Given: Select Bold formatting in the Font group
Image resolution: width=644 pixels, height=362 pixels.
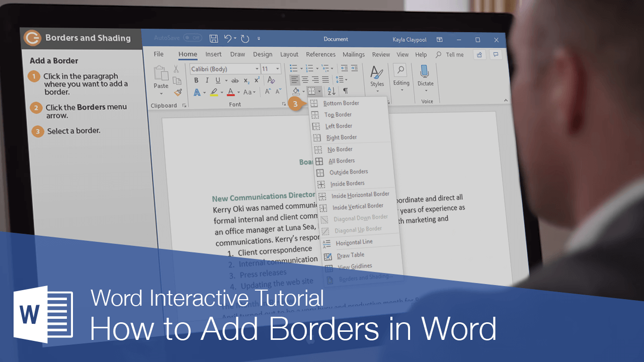Looking at the screenshot, I should pyautogui.click(x=197, y=79).
